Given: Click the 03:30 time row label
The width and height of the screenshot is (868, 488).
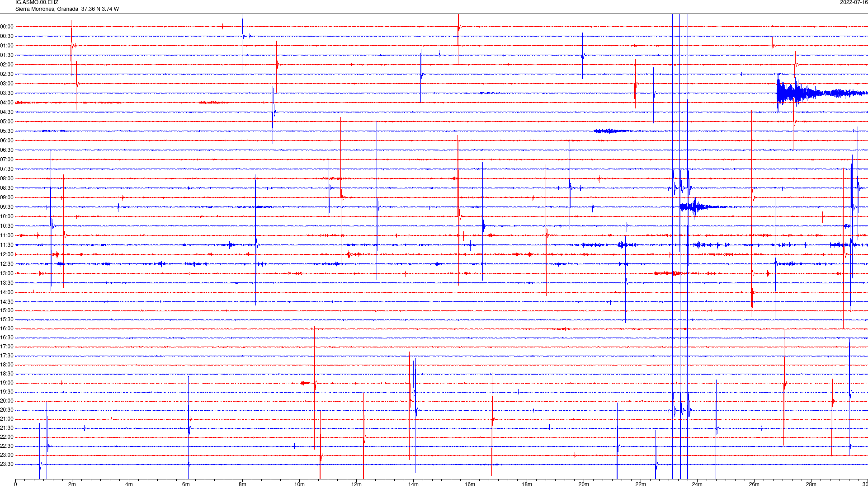Looking at the screenshot, I should (x=7, y=93).
